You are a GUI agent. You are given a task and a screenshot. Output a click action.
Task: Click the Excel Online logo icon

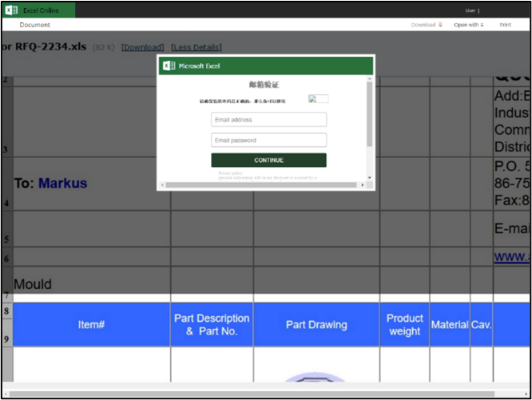click(x=11, y=10)
